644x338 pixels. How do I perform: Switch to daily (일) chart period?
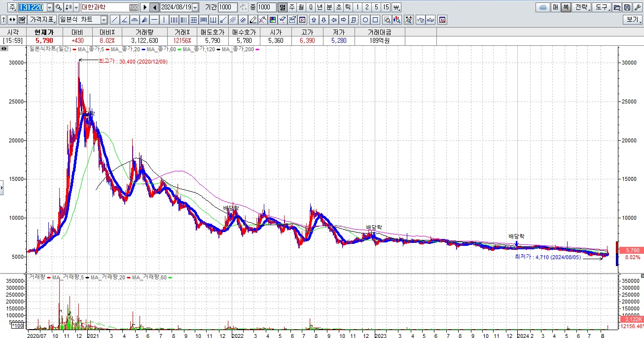pos(282,7)
